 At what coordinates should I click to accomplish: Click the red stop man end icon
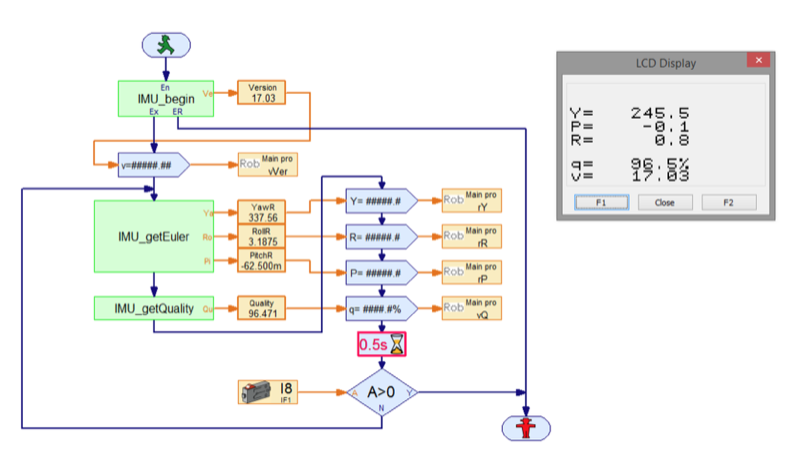tap(525, 425)
